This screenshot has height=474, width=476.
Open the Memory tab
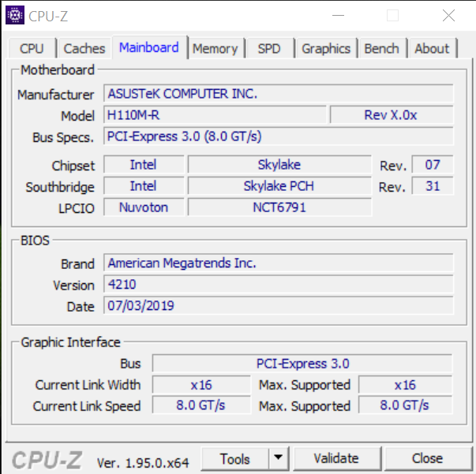click(x=216, y=49)
